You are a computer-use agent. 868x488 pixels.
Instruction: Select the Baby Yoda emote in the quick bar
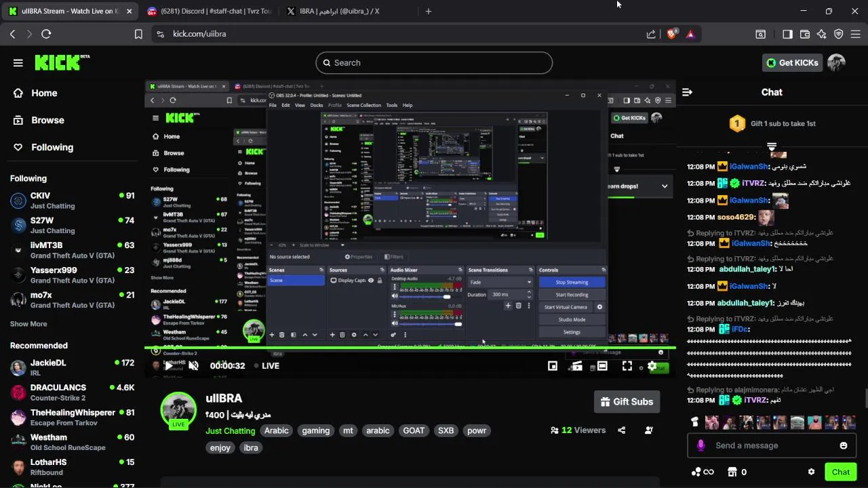(797, 423)
